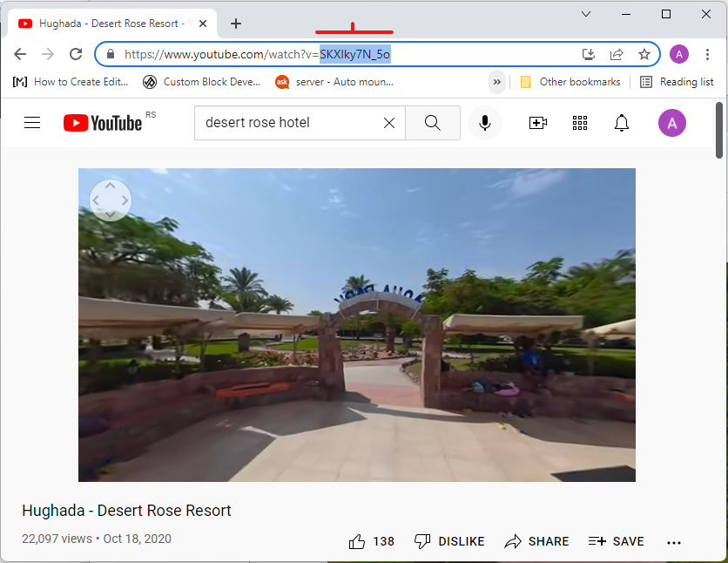Screen dimensions: 728x563
Task: Bookmark this page with the star icon
Action: click(x=644, y=54)
